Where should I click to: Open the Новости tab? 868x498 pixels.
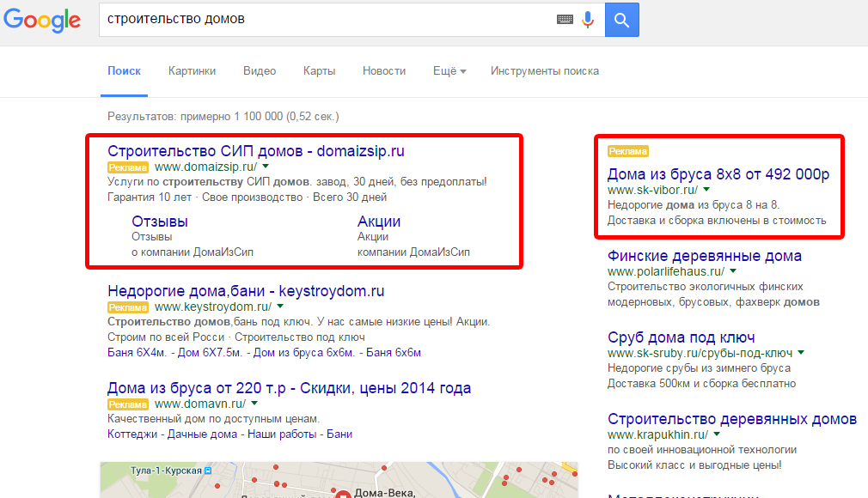pyautogui.click(x=384, y=71)
